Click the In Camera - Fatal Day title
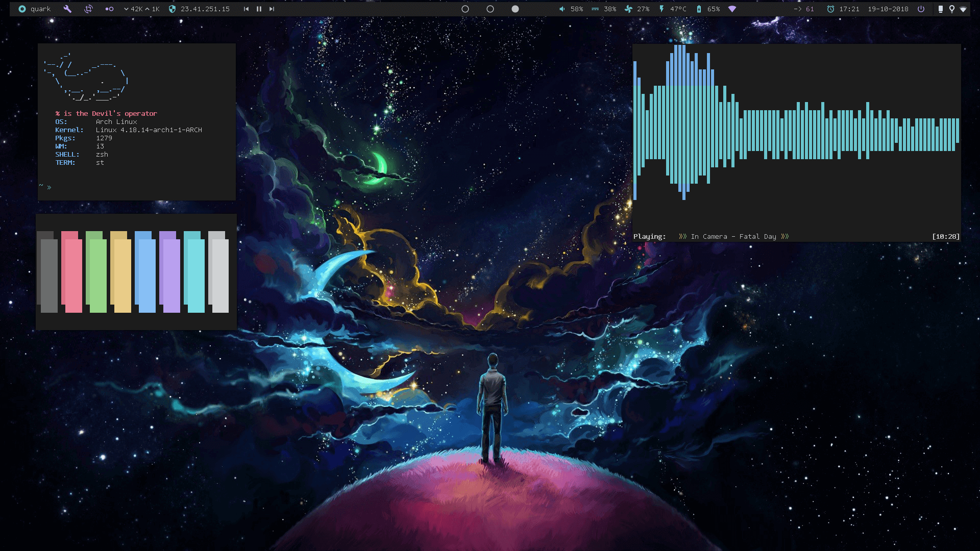 [x=733, y=237]
